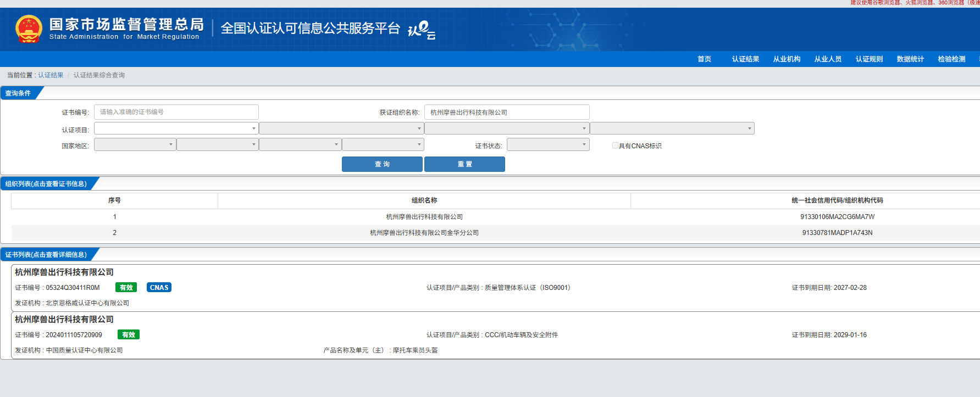This screenshot has width=980, height=397.
Task: Toggle the 具有CNAS标识 checkbox
Action: point(615,146)
